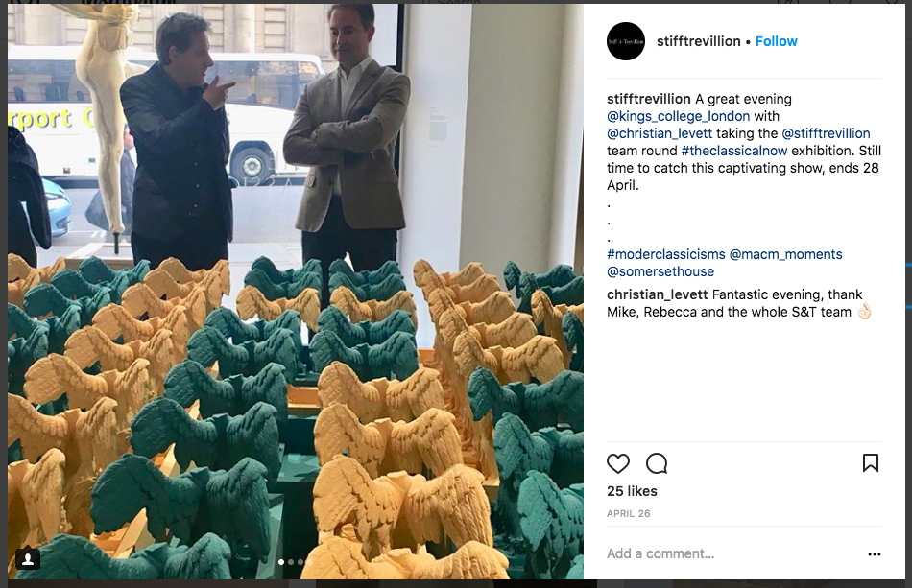Open stifftrevillion username in header
The image size is (912, 588).
[698, 41]
